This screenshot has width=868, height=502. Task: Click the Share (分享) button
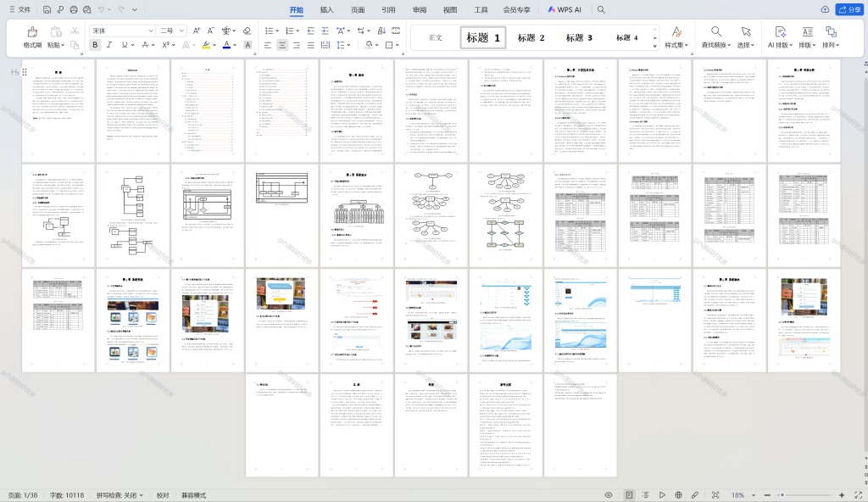[x=849, y=9]
